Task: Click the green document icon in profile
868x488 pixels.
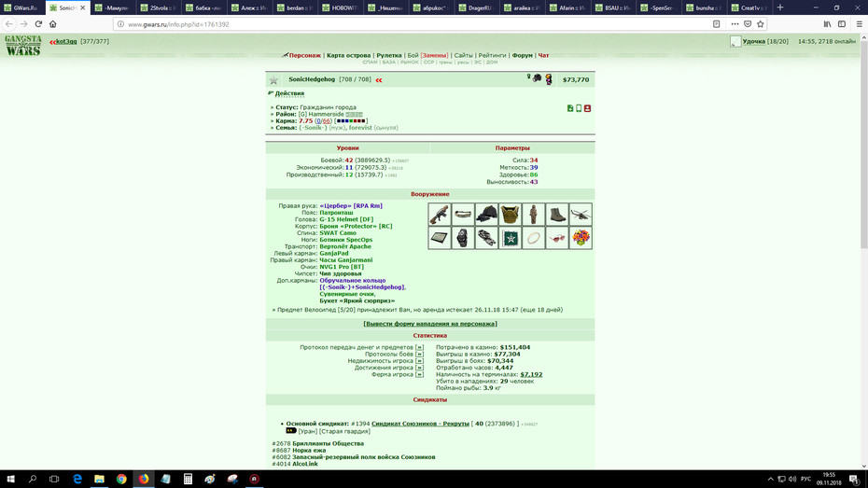Action: pos(570,108)
